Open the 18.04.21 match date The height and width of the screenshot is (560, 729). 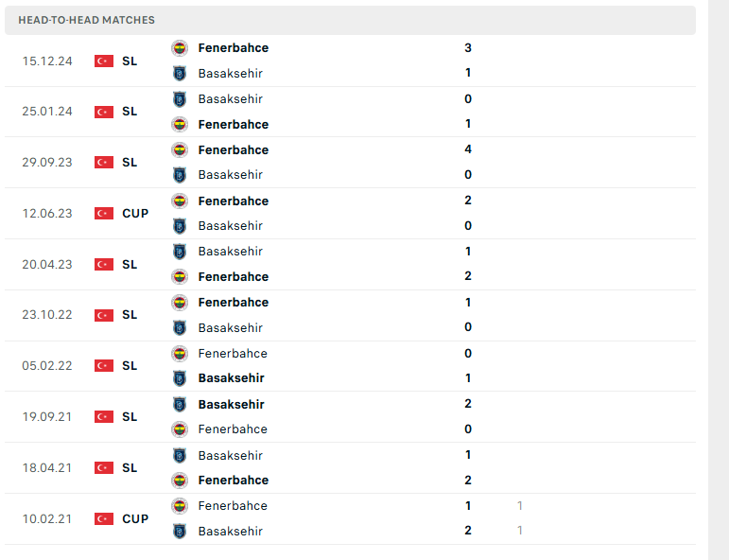pyautogui.click(x=47, y=468)
